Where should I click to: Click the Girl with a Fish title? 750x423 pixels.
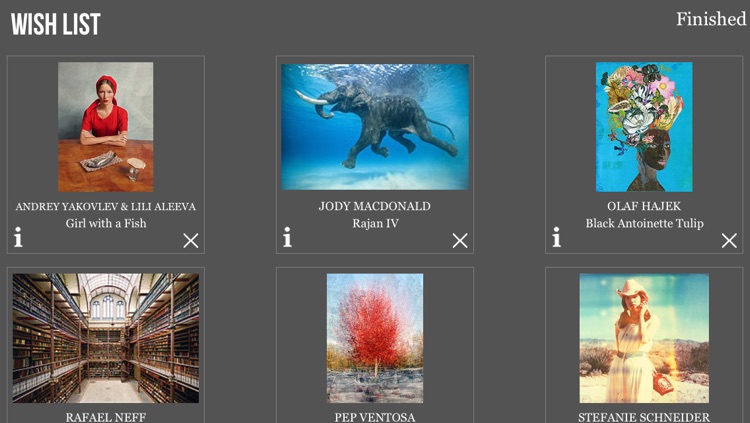106,224
